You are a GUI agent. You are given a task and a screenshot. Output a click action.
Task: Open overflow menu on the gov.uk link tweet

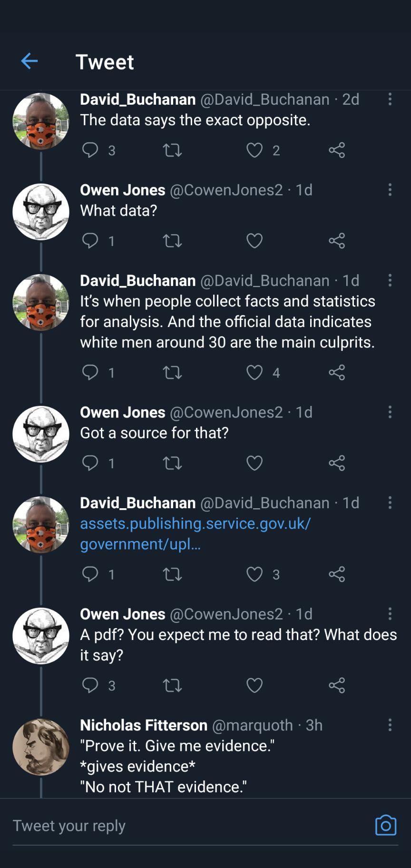[390, 503]
